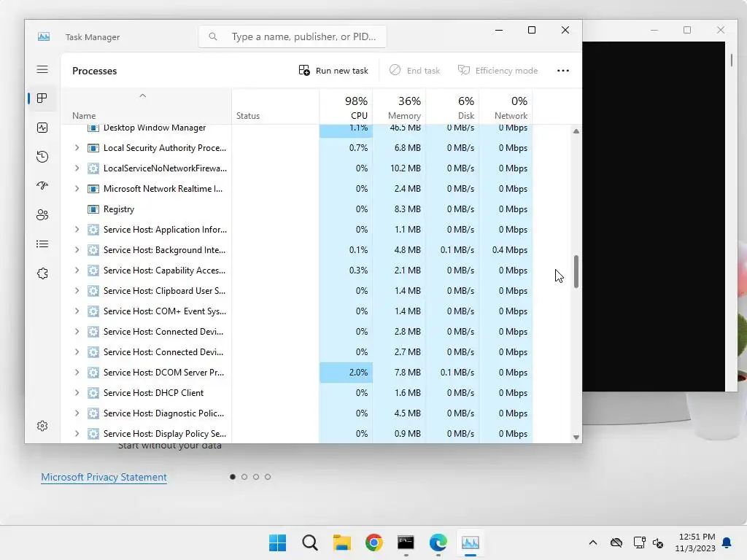The width and height of the screenshot is (747, 560).
Task: Open File Explorer from the taskbar
Action: coord(341,542)
